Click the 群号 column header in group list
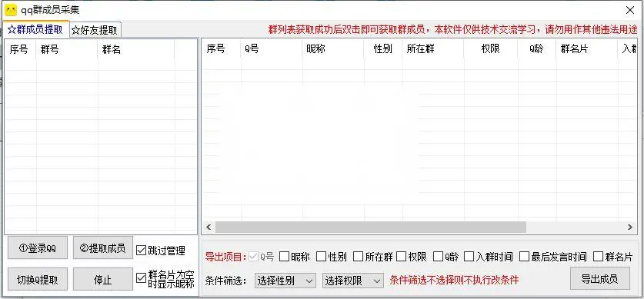 coord(67,50)
